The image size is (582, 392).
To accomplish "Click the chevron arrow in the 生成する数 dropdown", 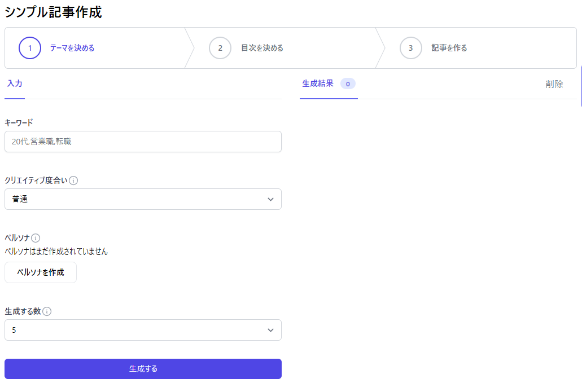I will 270,330.
